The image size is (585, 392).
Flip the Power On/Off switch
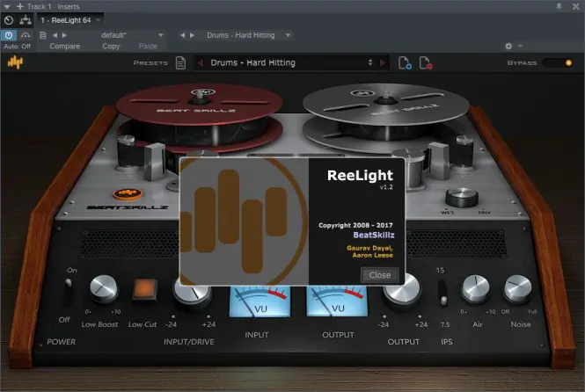click(69, 293)
